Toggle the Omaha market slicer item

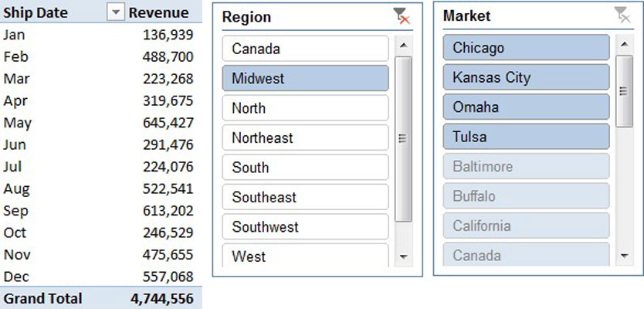(527, 107)
